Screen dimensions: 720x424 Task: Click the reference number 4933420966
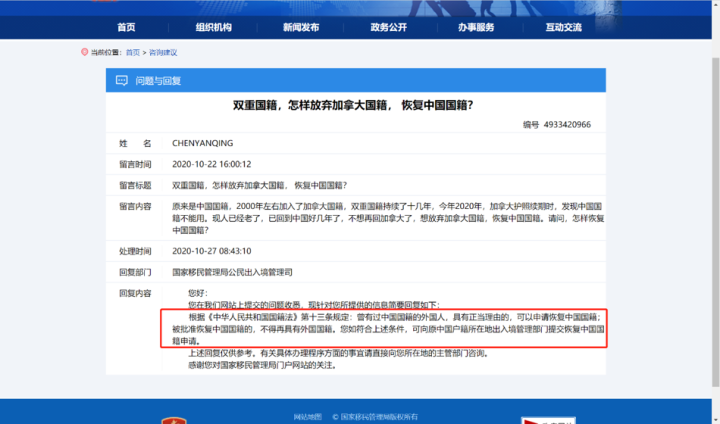click(x=567, y=124)
